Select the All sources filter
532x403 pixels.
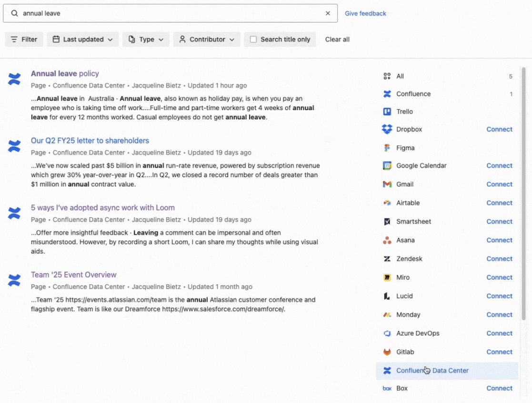click(447, 76)
